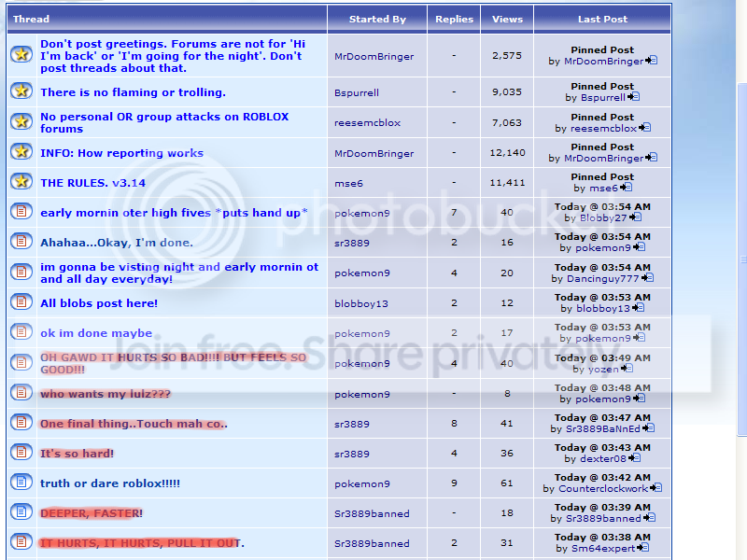Click the thread icon for 'All blobs post here!'
Screen dimensions: 747x560
[21, 301]
